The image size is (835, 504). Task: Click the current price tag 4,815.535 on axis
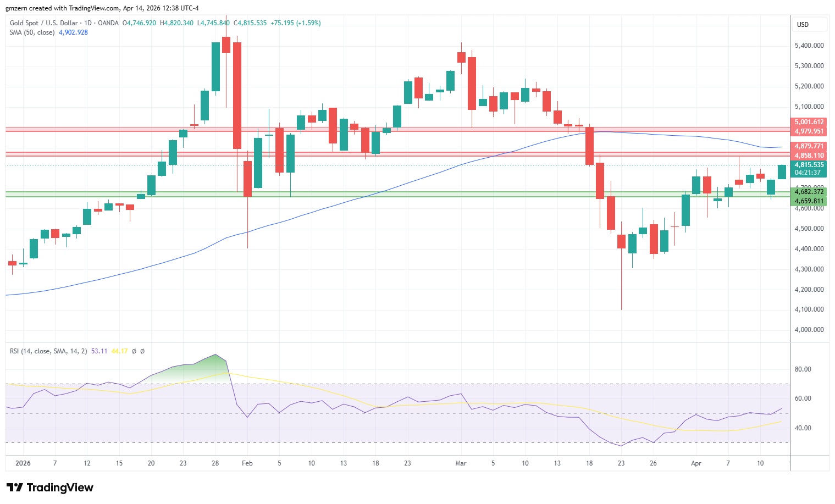pyautogui.click(x=809, y=165)
